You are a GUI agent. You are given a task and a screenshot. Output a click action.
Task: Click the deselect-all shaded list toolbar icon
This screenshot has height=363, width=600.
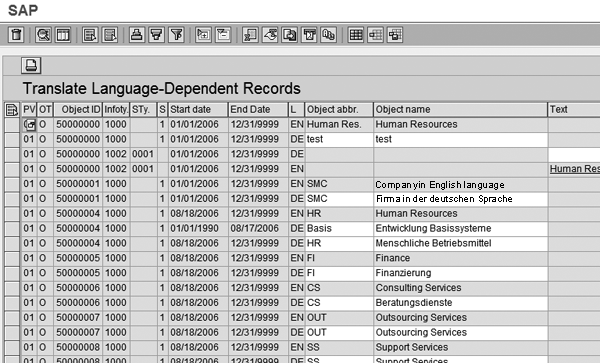pyautogui.click(x=110, y=35)
